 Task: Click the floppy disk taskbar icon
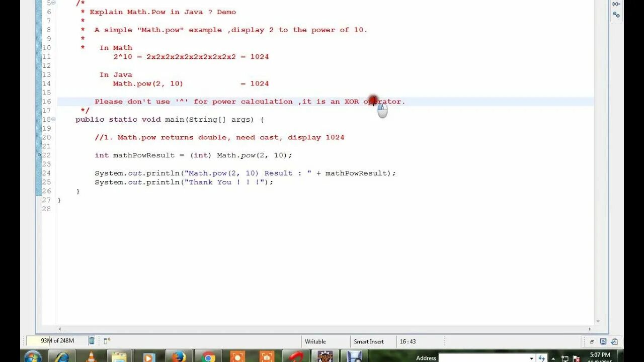click(x=354, y=356)
